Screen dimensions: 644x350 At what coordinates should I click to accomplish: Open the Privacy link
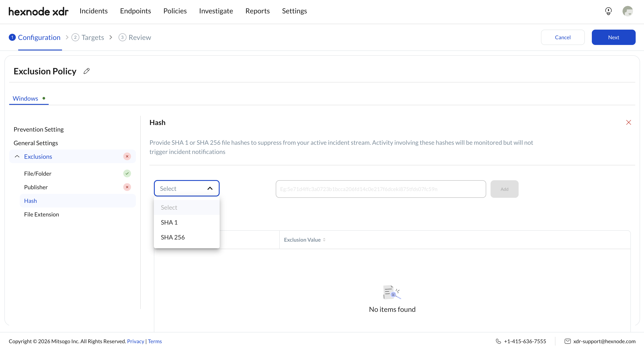tap(135, 341)
